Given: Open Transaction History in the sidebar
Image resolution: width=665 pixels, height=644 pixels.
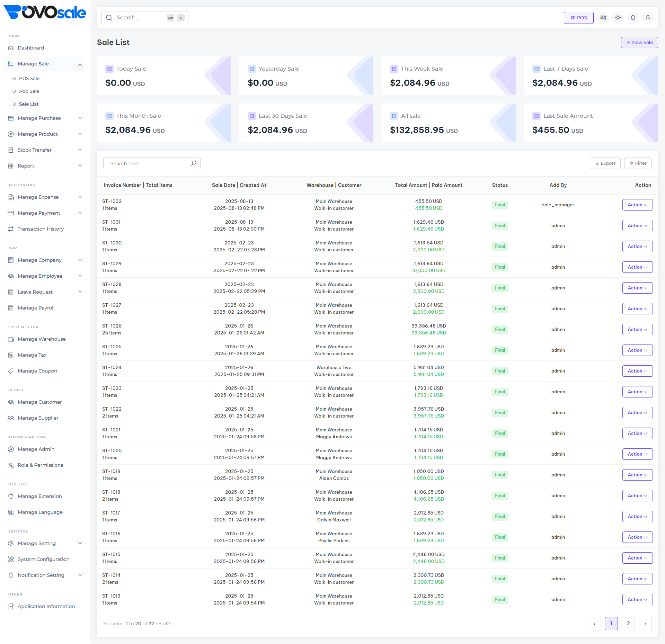Looking at the screenshot, I should click(41, 229).
